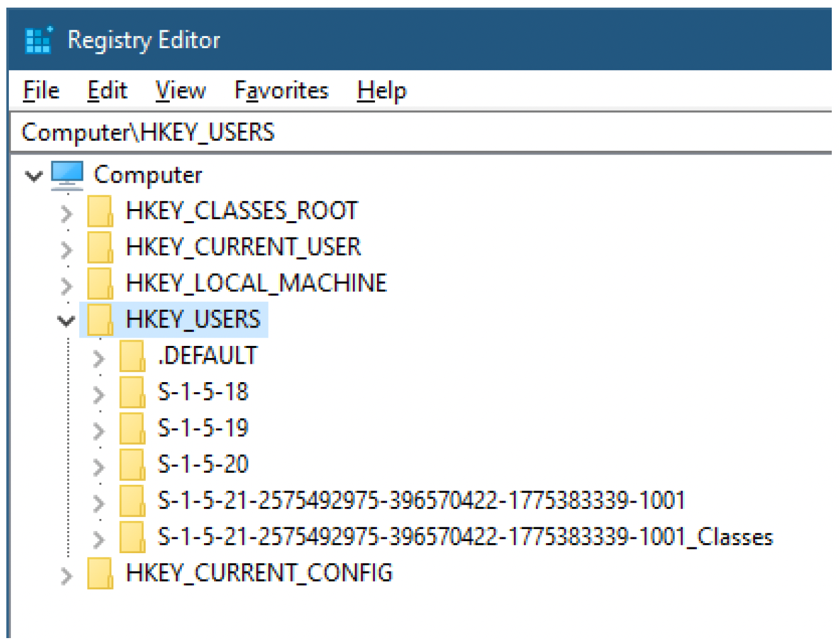Click the HKEY_CURRENT_CONFIG folder icon
Screen dimensions: 840x640
pyautogui.click(x=100, y=573)
